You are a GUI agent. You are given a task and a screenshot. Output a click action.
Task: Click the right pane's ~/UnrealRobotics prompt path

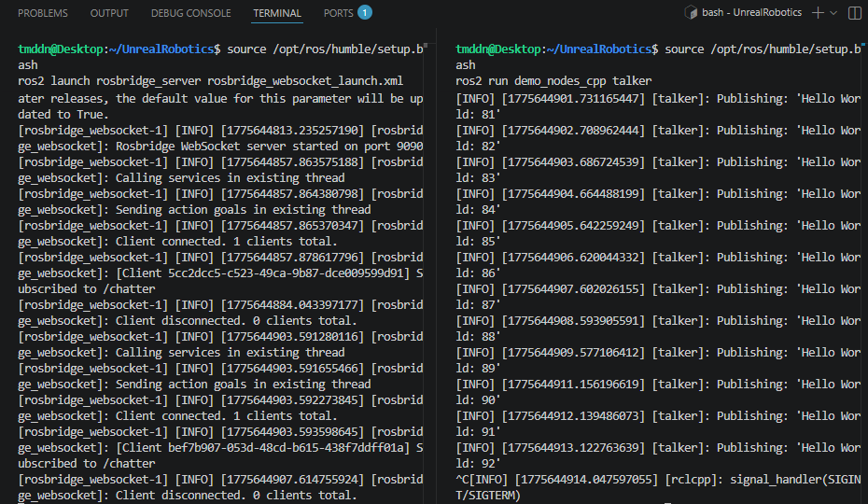point(599,49)
